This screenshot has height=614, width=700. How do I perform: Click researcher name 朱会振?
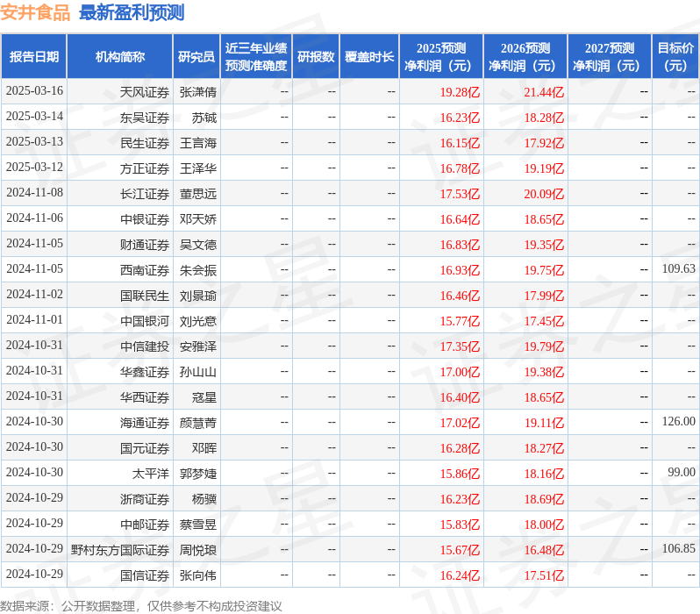pyautogui.click(x=197, y=270)
